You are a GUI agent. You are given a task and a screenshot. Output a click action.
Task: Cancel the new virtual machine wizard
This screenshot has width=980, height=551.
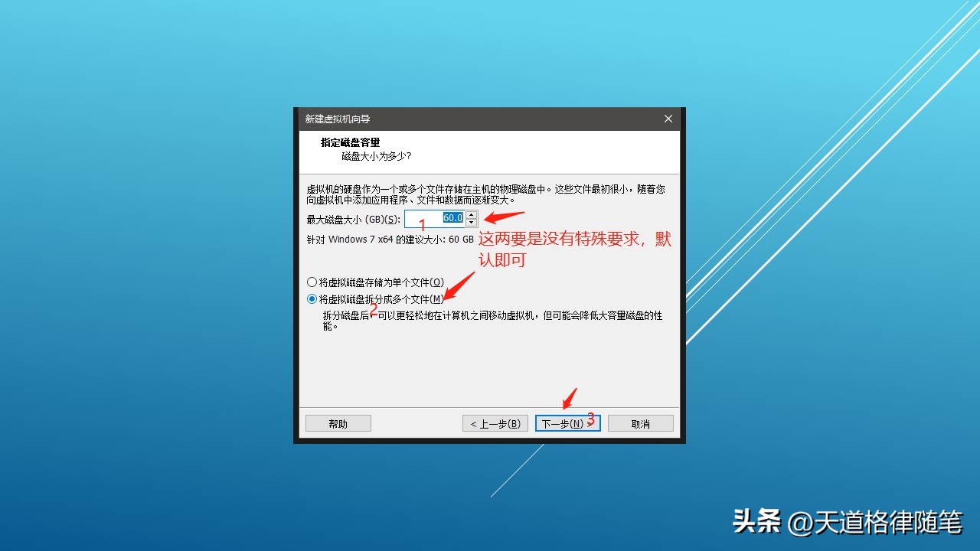click(x=640, y=422)
